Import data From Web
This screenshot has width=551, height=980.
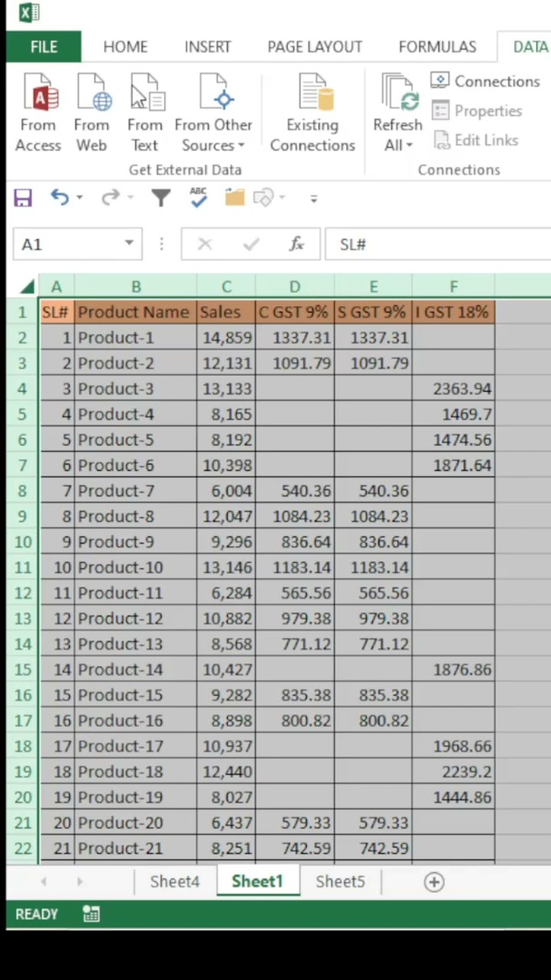(x=92, y=113)
